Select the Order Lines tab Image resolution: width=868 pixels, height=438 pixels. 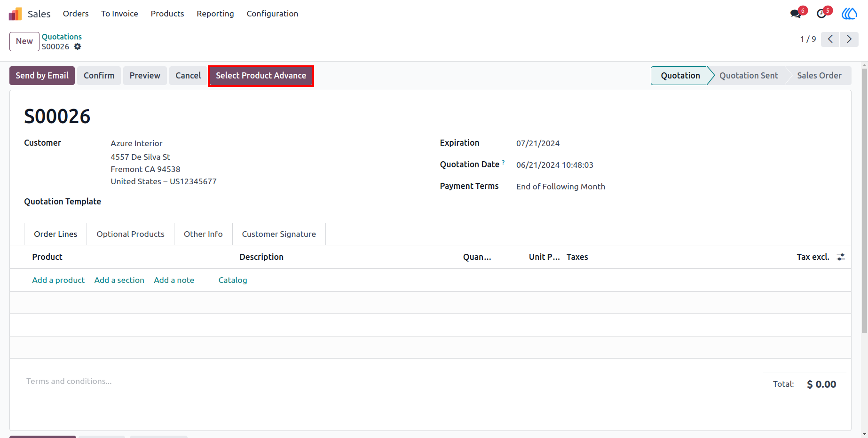click(x=55, y=234)
